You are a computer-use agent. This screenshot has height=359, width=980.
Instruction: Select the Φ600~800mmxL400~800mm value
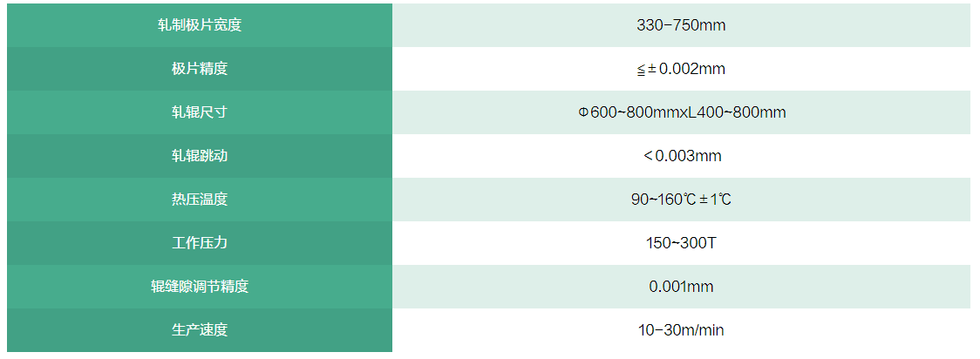682,112
